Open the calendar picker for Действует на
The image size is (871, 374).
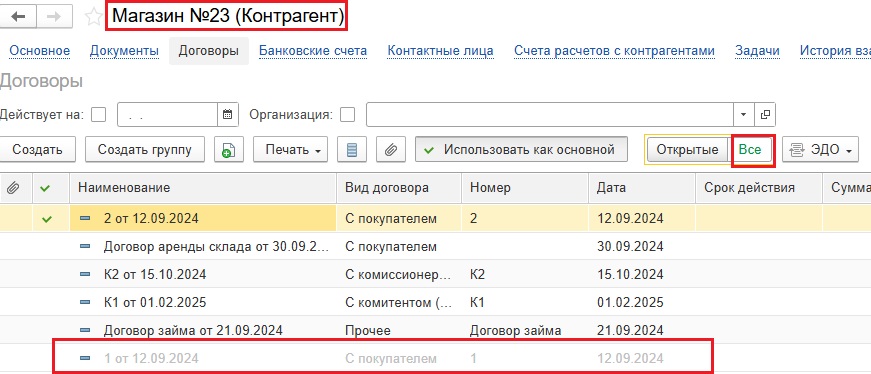click(x=227, y=114)
